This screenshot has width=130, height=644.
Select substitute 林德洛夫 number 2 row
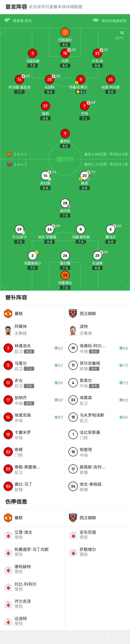33,348
